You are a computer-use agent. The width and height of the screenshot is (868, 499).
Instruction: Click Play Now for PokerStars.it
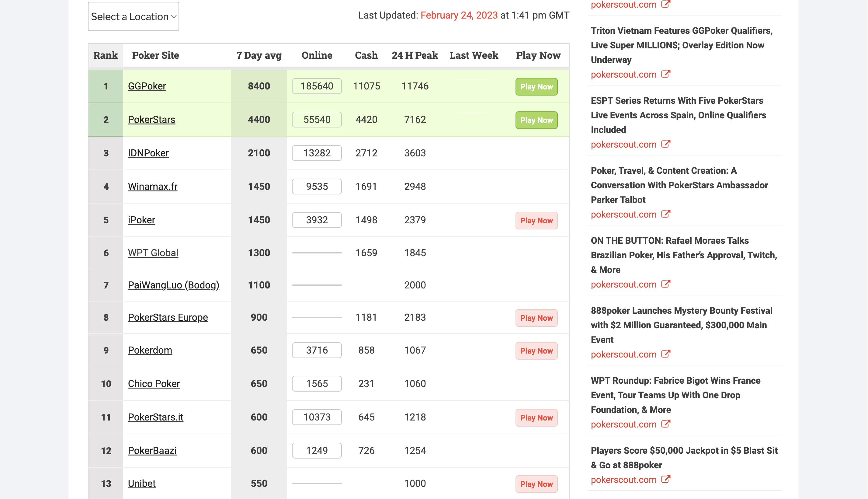coord(536,418)
